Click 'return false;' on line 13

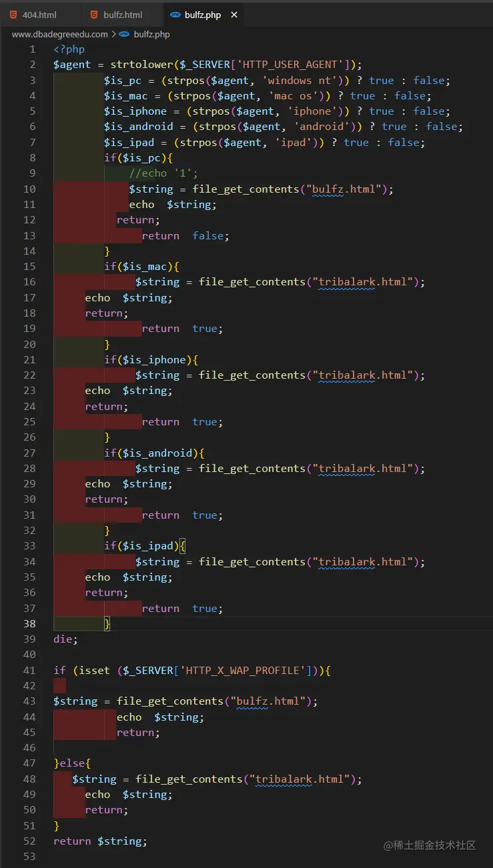pos(185,235)
